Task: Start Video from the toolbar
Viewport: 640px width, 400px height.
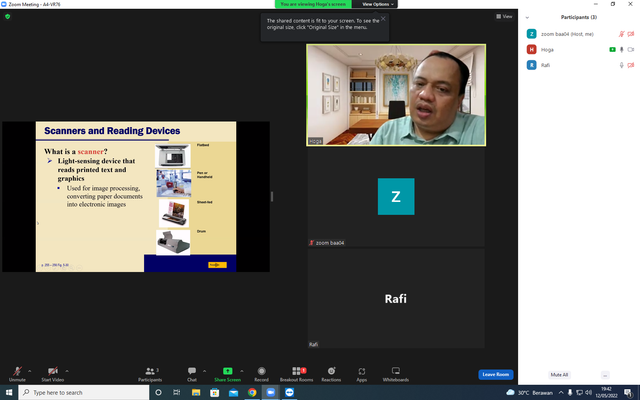Action: click(x=53, y=374)
